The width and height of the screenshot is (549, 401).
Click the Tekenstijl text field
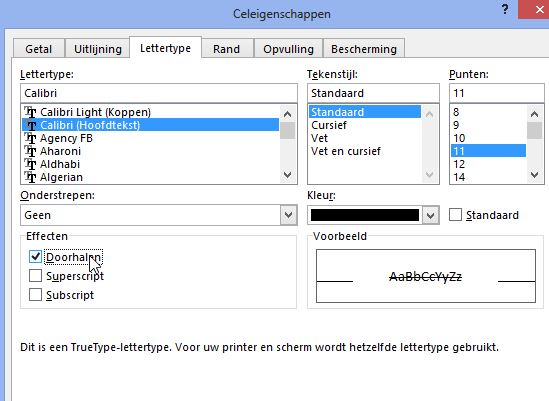coord(373,93)
